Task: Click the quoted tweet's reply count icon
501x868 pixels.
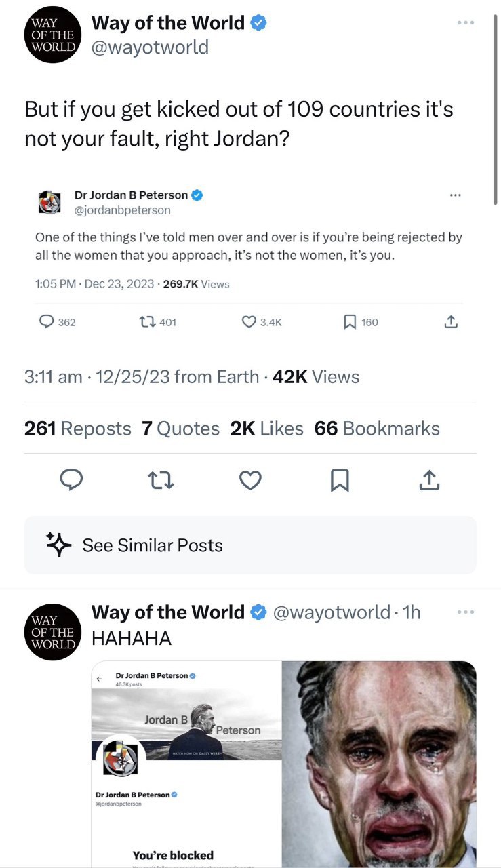Action: pos(47,322)
